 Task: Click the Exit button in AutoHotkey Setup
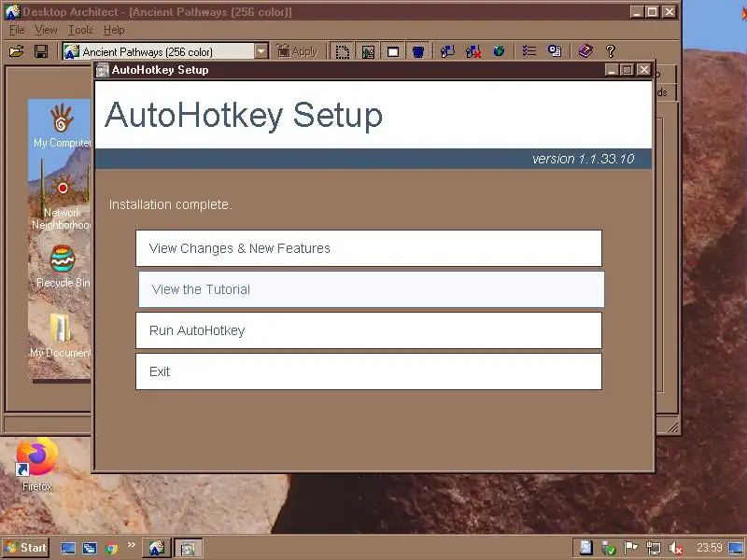[369, 371]
